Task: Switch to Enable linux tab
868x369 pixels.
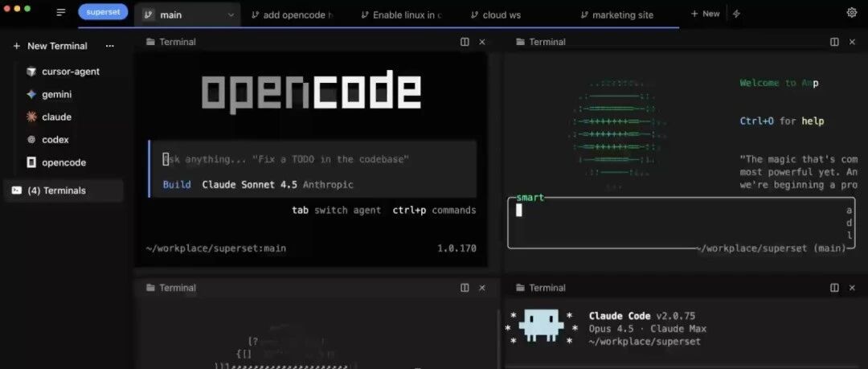Action: coord(402,15)
